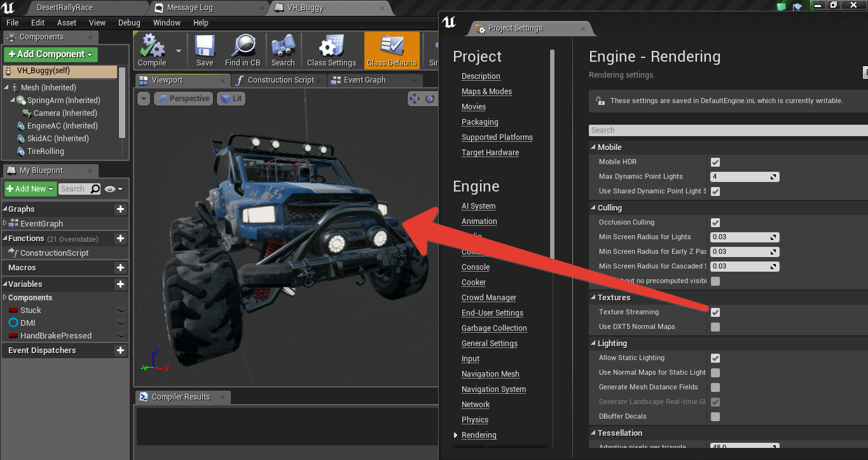
Task: Open the Search binoculars tool
Action: (283, 50)
